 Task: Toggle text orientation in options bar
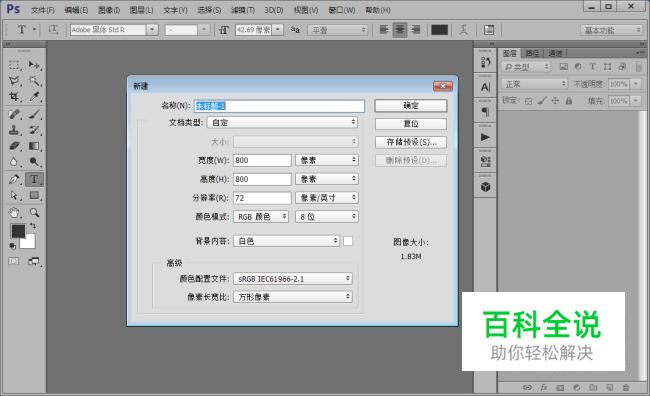[x=53, y=29]
